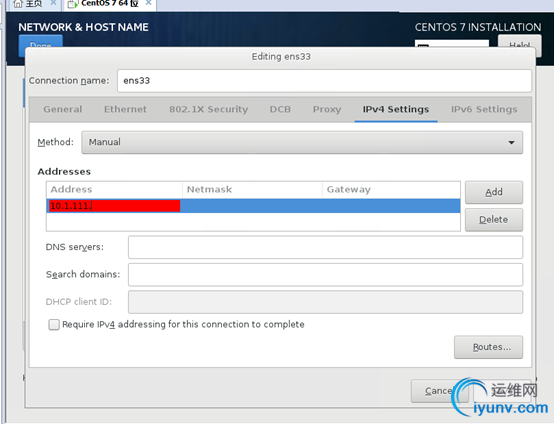Screen dimensions: 554x424
Task: Click the address cell containing 10.1.111.
Action: [113, 206]
